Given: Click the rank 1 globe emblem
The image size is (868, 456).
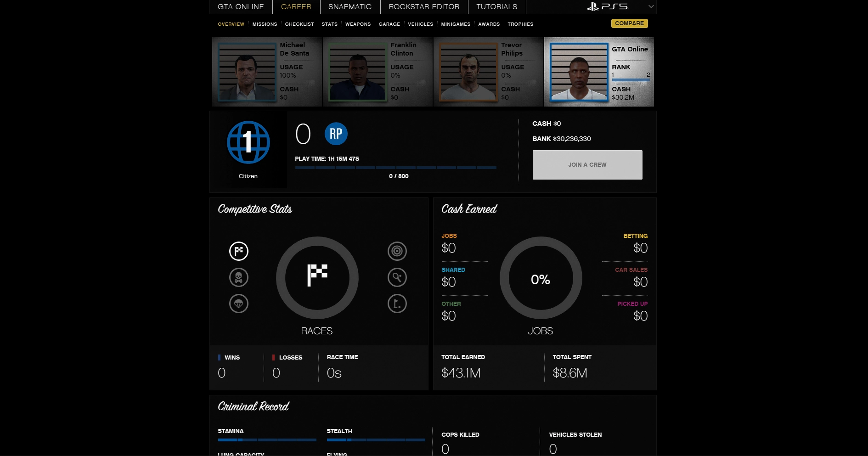Looking at the screenshot, I should tap(248, 142).
